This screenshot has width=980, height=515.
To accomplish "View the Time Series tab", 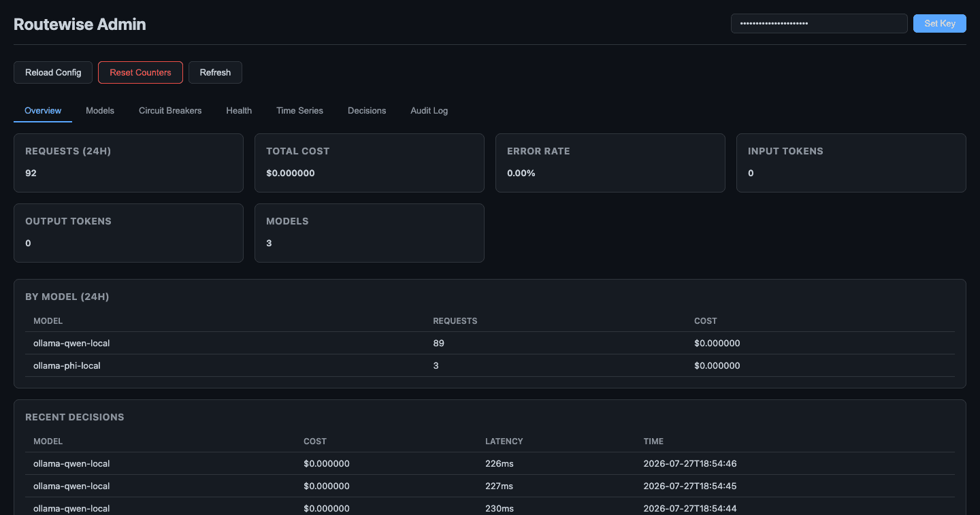I will click(299, 110).
